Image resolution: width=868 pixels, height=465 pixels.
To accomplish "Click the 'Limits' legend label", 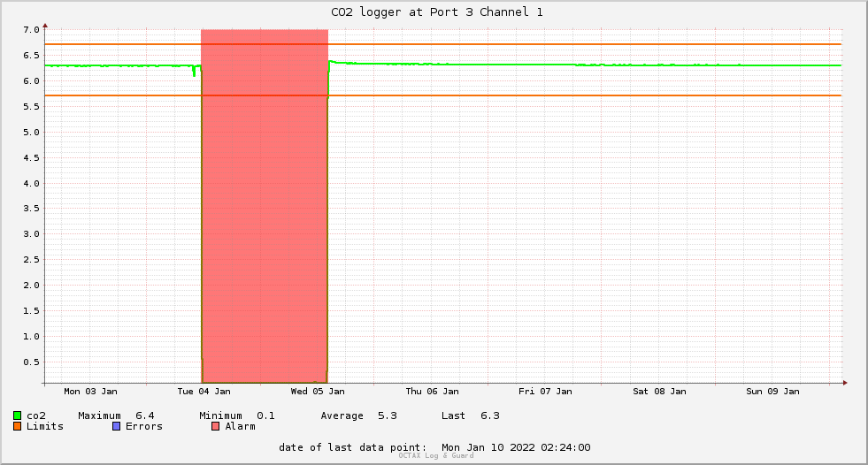I will click(x=45, y=426).
